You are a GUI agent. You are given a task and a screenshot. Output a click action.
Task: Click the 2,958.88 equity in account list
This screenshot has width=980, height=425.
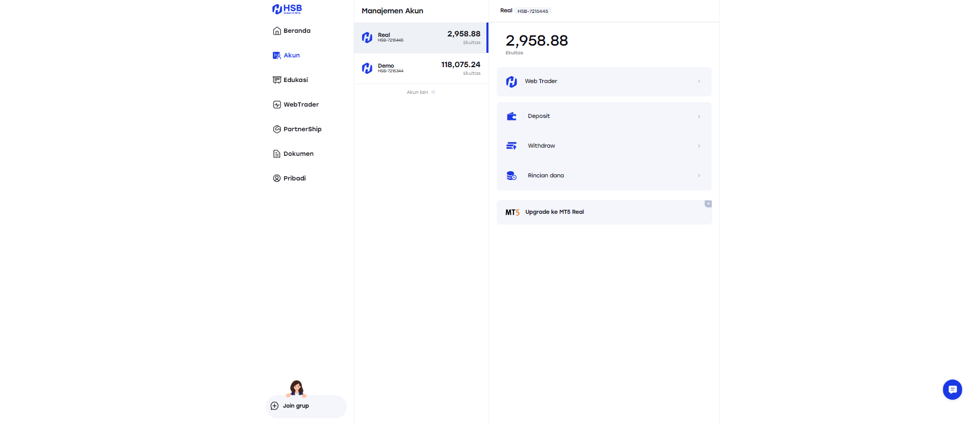click(464, 34)
